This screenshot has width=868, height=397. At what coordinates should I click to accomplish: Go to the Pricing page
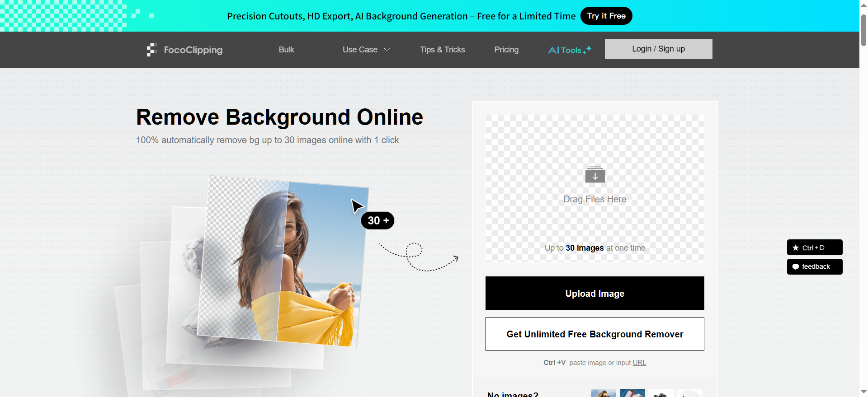(x=506, y=50)
